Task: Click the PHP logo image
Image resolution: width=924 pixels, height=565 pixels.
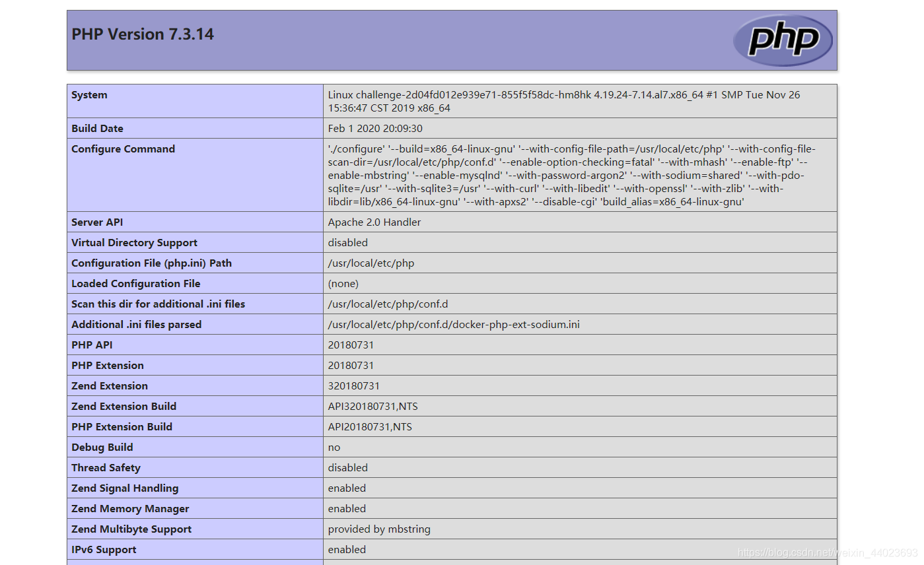Action: pos(783,40)
